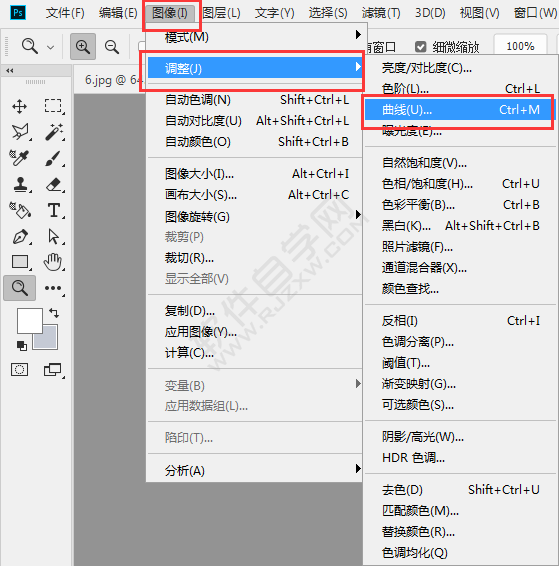Choose 阴影/高光(W) menu item
Screen dimensions: 559x566
tap(460, 437)
